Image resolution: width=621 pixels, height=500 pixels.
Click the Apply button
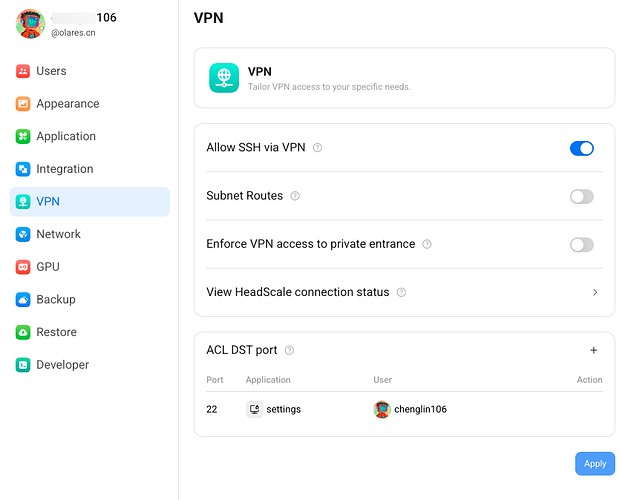(x=595, y=464)
